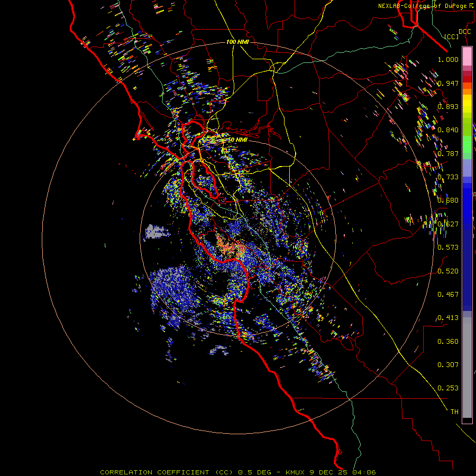
Task: Click the KMUX radar site identifier
Action: [x=296, y=472]
